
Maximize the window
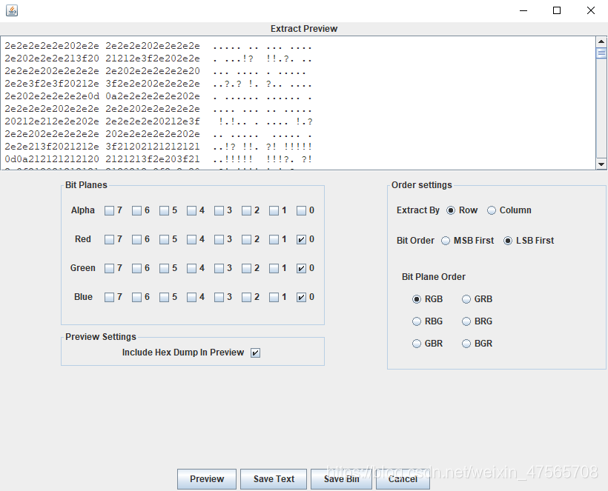[x=557, y=10]
